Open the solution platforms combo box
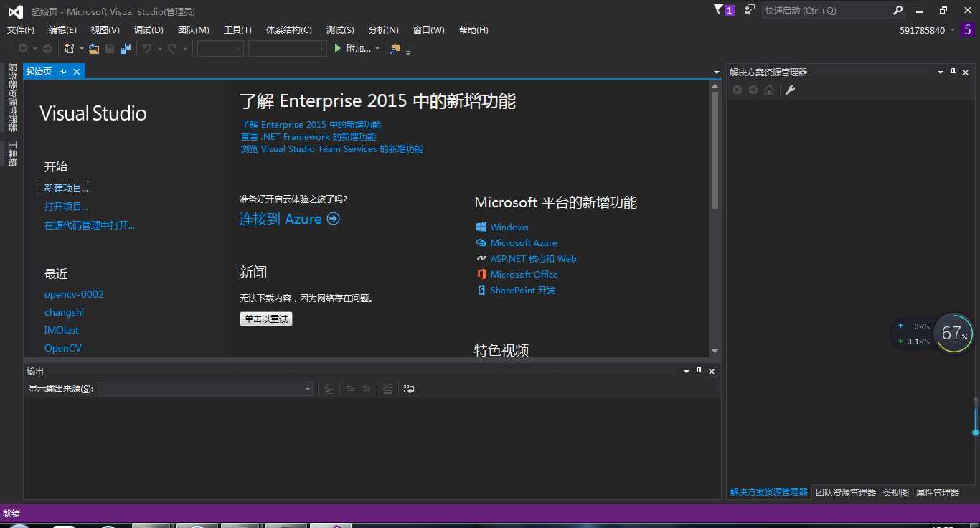The height and width of the screenshot is (528, 980). 287,48
